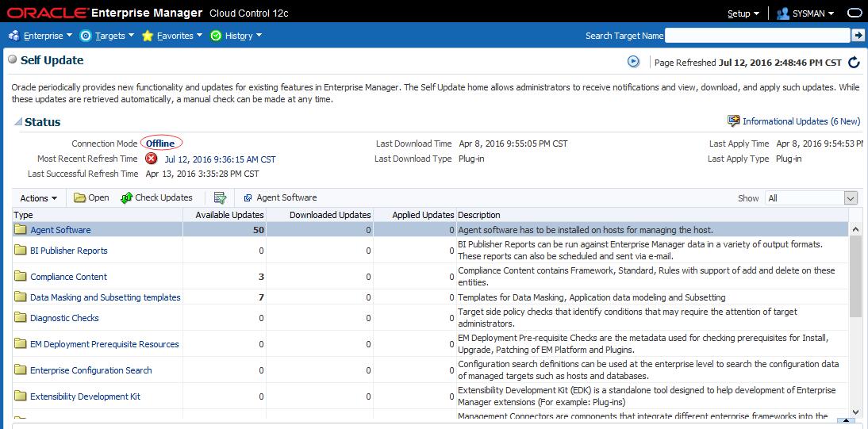Viewport: 868px width, 429px height.
Task: Open Informational Updates (6 New)
Action: (801, 121)
